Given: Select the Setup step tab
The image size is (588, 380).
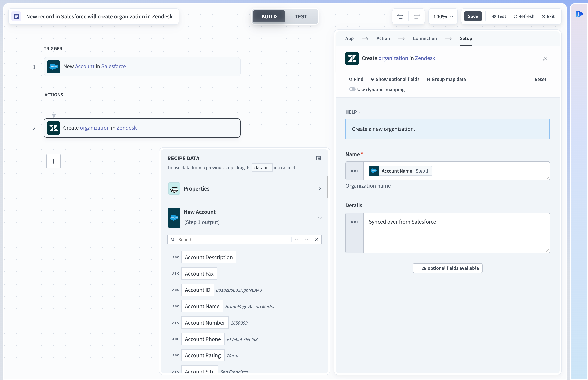Looking at the screenshot, I should click(x=466, y=38).
